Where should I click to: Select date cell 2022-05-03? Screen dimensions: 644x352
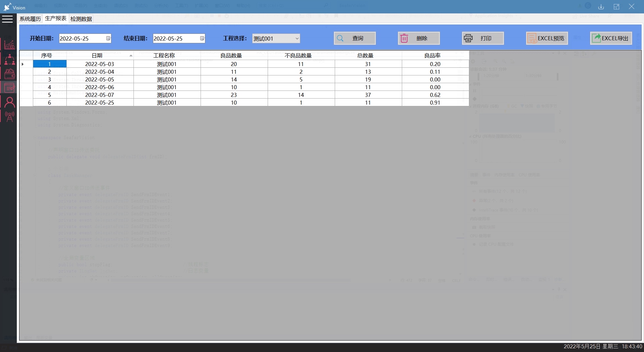100,64
